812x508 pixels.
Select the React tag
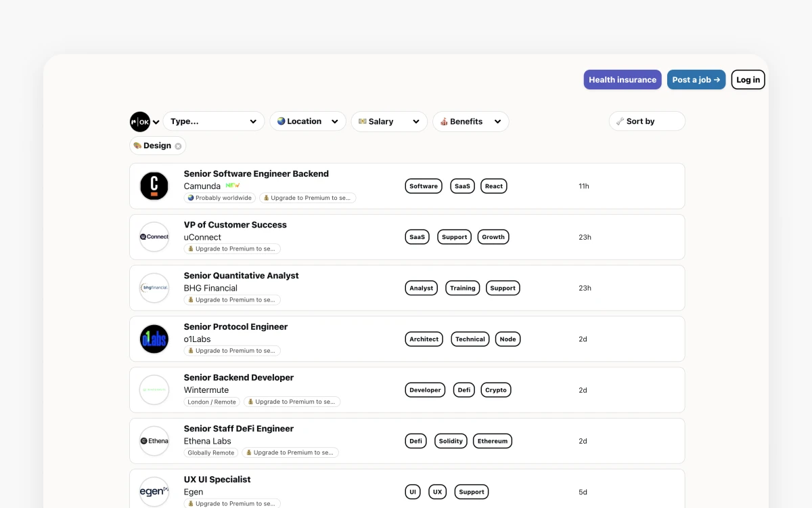tap(494, 186)
